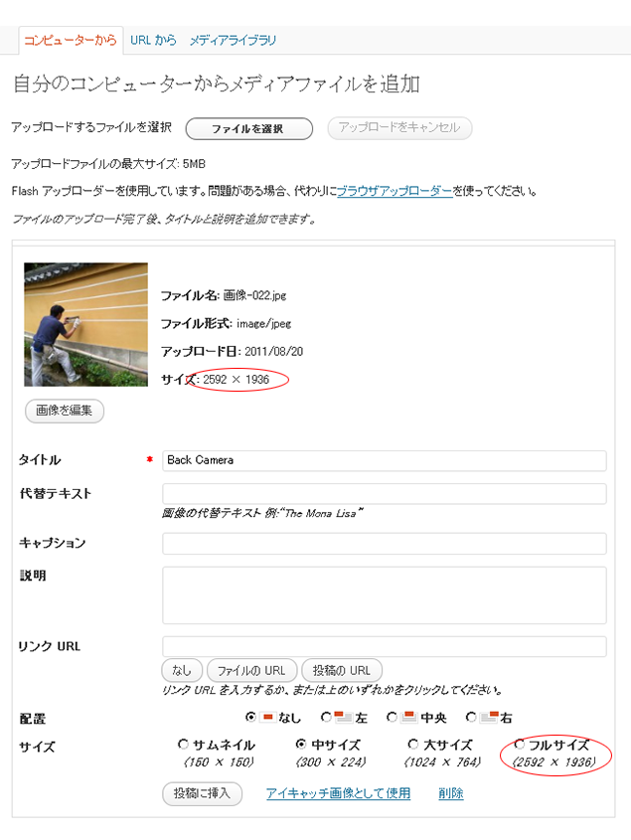This screenshot has width=631, height=840.
Task: Open the ブラウザアップローダー link
Action: coord(394,191)
